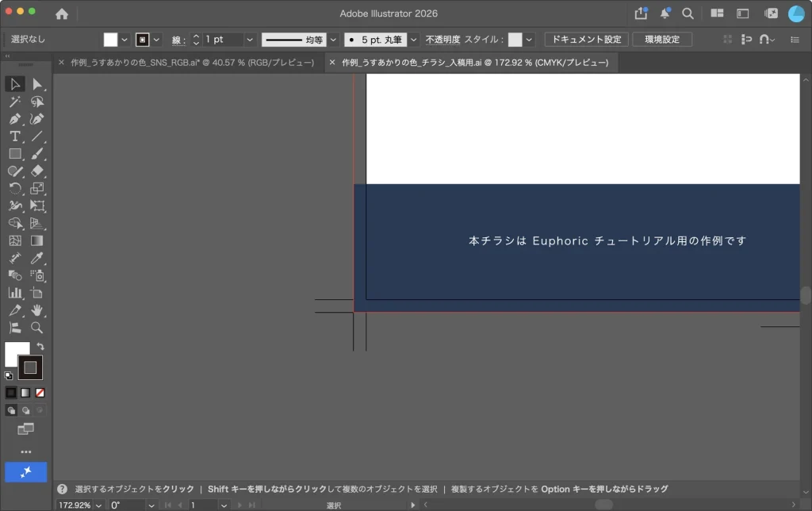Screen dimensions: 812x511
Task: Open the Share document icon
Action: point(641,13)
